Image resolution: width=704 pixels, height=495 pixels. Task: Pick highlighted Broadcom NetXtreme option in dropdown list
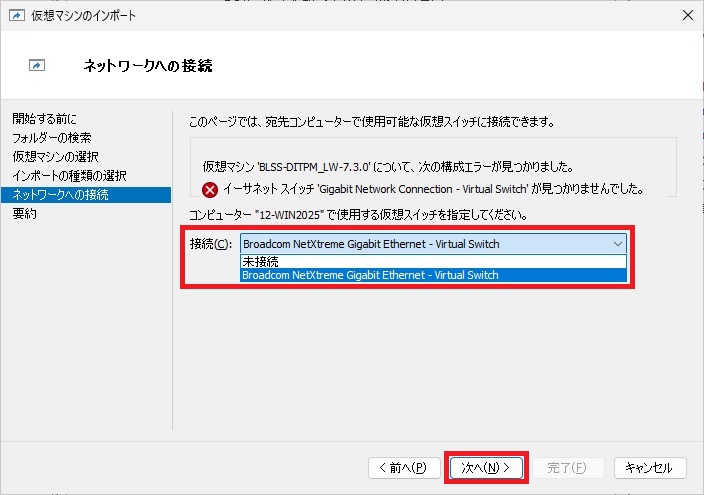point(370,275)
